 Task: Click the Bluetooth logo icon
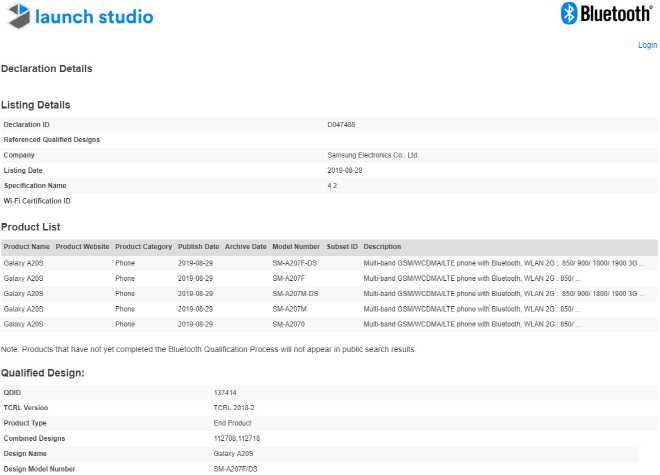pyautogui.click(x=569, y=13)
